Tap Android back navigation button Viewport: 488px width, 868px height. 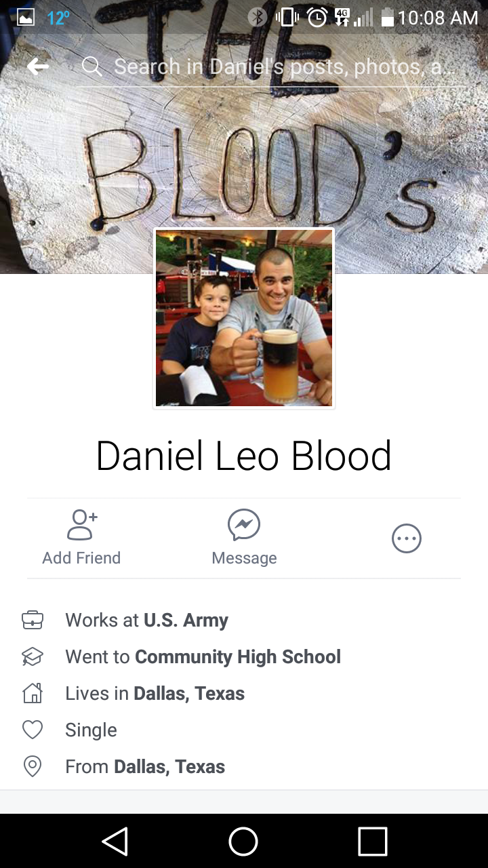115,842
